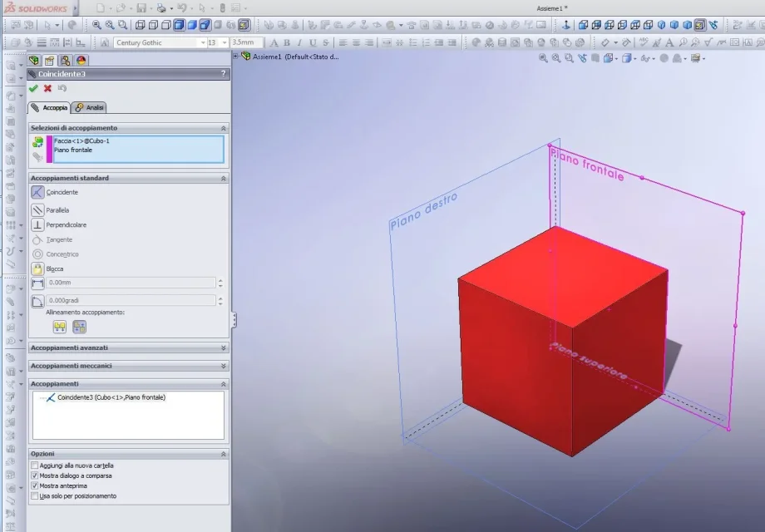Click the undo icon beside the red X
This screenshot has height=532, width=765.
coord(62,88)
